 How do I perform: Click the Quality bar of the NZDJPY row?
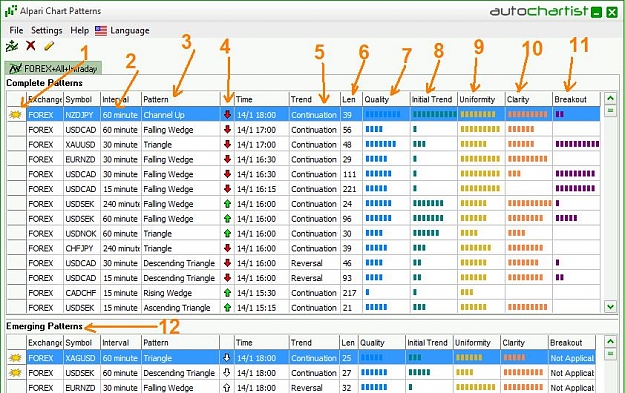point(383,114)
